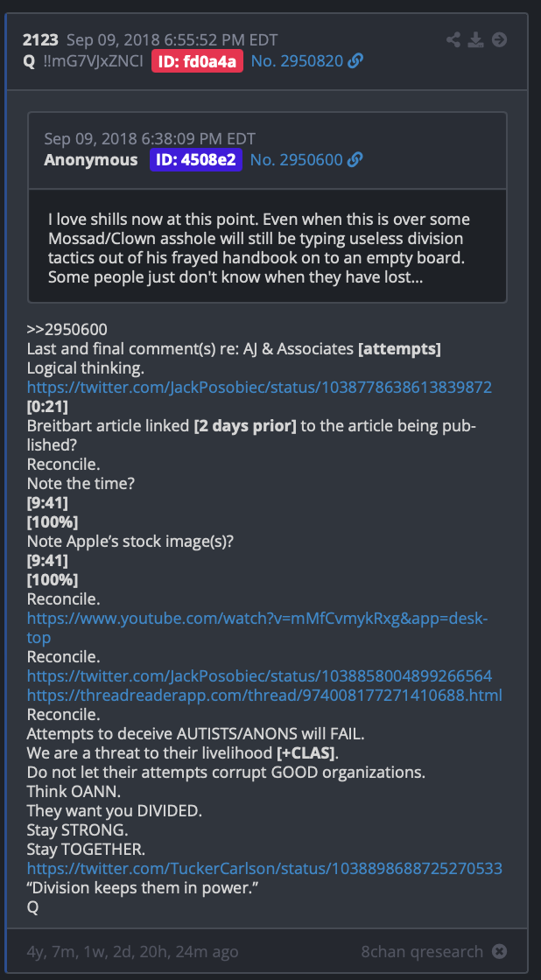Open post number link No. 2950820
Screen dimensions: 541x980
(x=297, y=61)
